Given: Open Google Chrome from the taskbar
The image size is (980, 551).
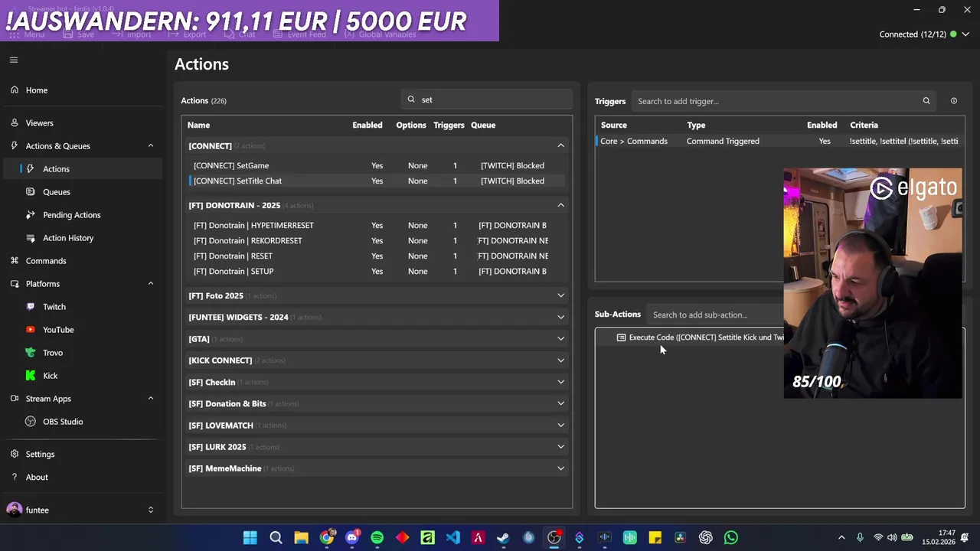Looking at the screenshot, I should (326, 538).
